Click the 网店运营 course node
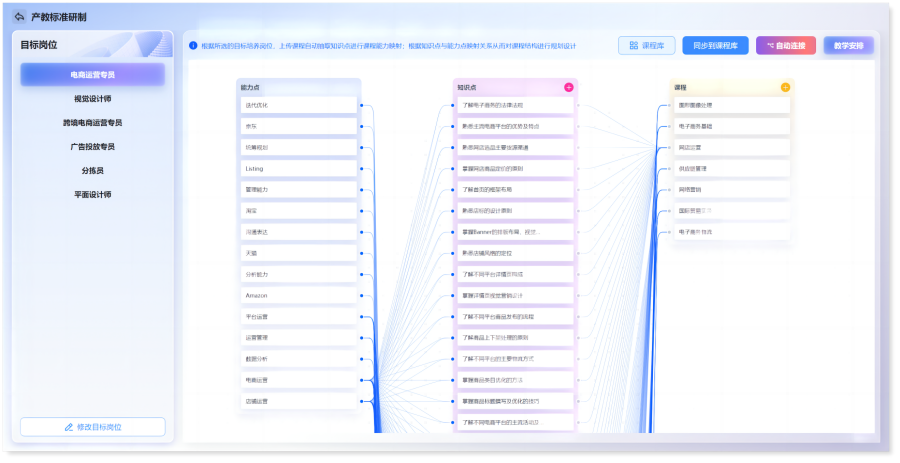 point(732,147)
